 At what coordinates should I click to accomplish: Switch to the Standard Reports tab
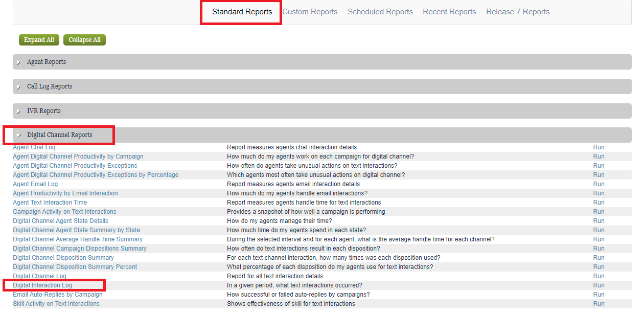click(x=242, y=12)
